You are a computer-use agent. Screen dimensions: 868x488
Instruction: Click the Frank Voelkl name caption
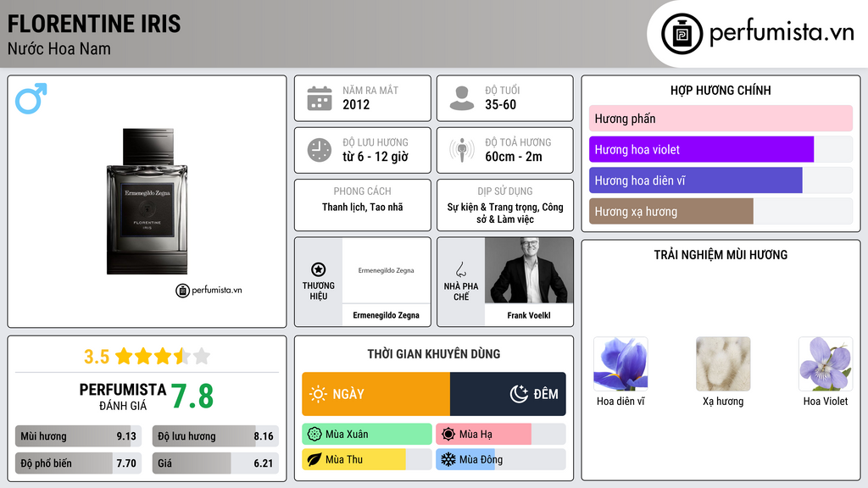[529, 315]
